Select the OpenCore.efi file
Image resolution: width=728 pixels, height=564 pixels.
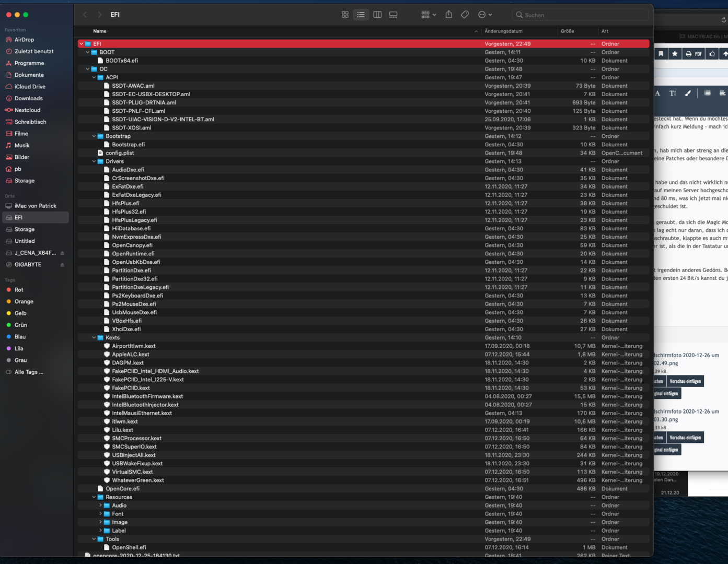[x=364, y=489]
